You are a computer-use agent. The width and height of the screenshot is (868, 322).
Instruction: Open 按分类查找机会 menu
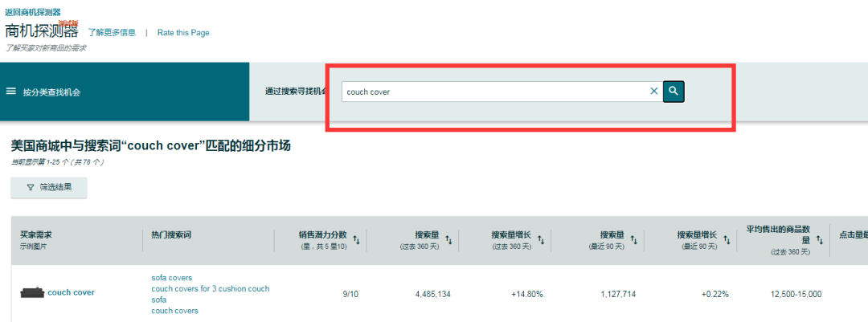51,92
